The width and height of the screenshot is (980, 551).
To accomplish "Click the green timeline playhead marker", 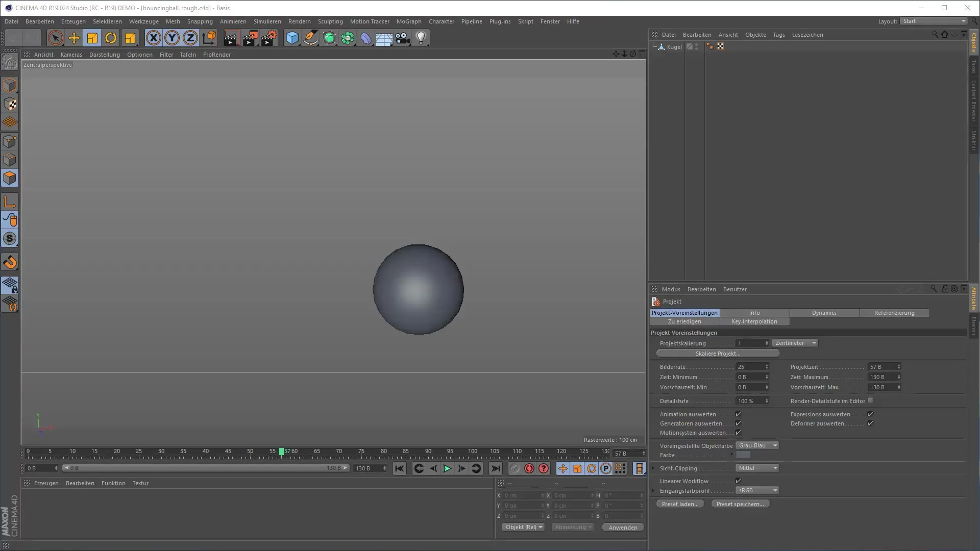I will point(281,452).
